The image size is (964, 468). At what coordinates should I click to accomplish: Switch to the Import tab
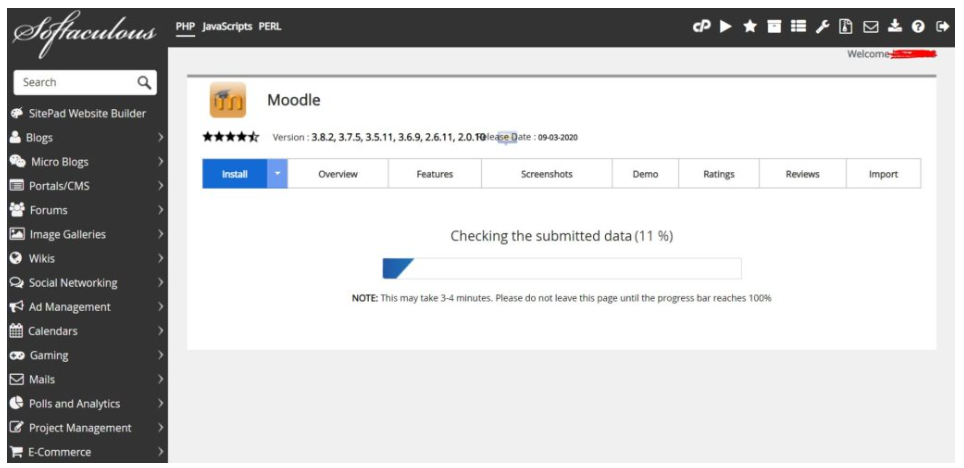click(x=883, y=174)
